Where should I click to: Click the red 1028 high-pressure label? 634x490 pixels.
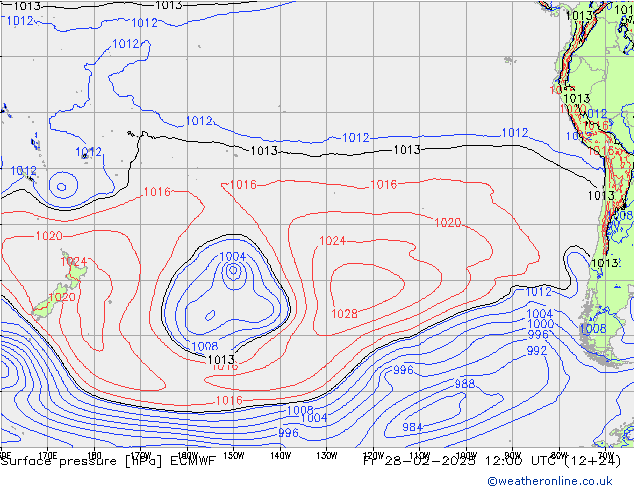pyautogui.click(x=344, y=314)
